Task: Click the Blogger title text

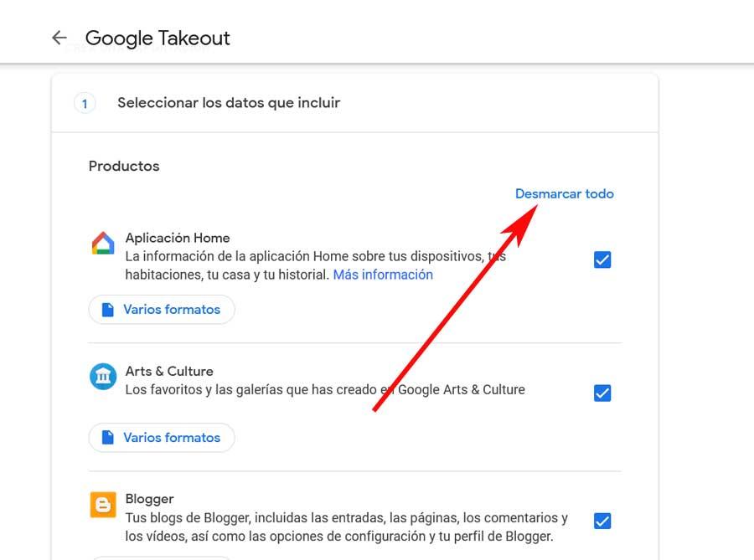Action: (x=150, y=499)
